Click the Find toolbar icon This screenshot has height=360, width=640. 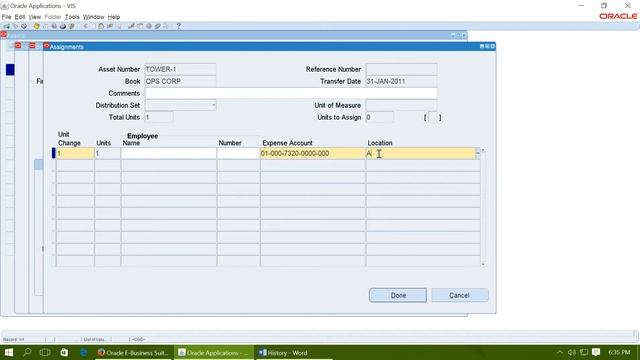[x=15, y=26]
